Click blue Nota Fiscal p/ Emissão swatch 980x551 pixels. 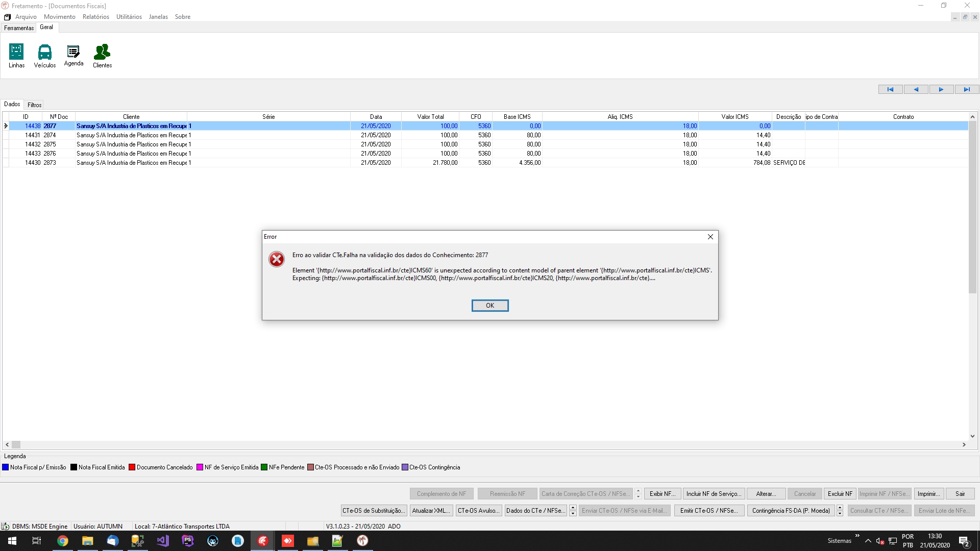coord(6,467)
